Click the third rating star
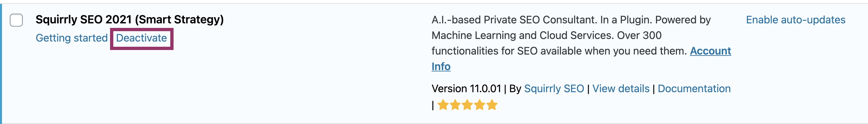This screenshot has height=124, width=868. (467, 105)
